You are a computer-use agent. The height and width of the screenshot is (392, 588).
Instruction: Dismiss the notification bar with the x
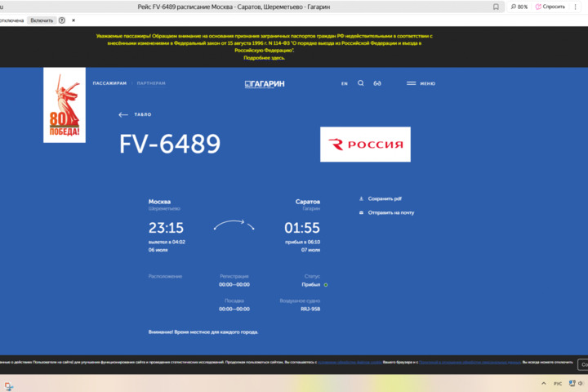pos(73,20)
